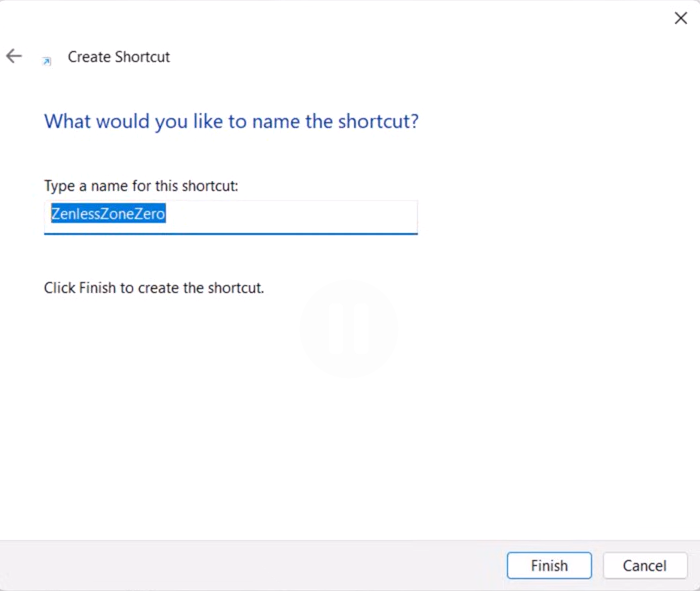The width and height of the screenshot is (700, 591).
Task: Close the Create Shortcut dialog
Action: 680,18
